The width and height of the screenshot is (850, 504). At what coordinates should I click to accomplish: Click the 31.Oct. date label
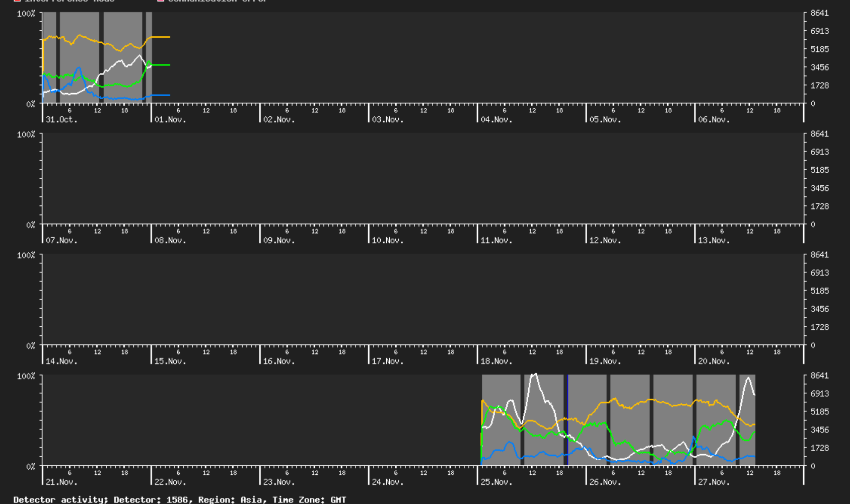pyautogui.click(x=61, y=120)
